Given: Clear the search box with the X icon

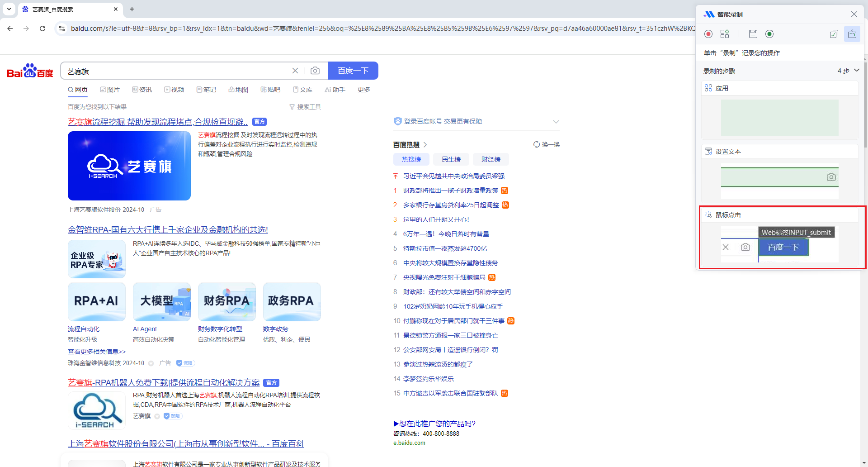Looking at the screenshot, I should (x=295, y=71).
